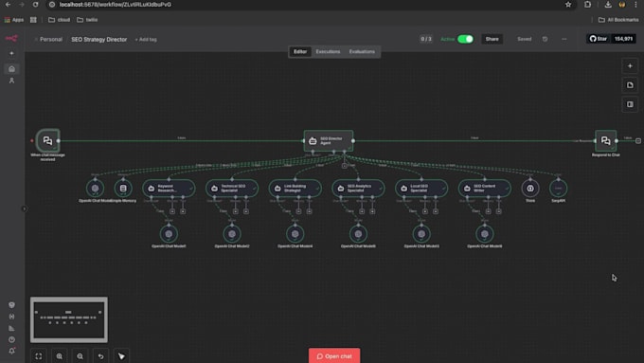The height and width of the screenshot is (363, 644).
Task: Open the side panel icon below sticky note
Action: pos(630,104)
